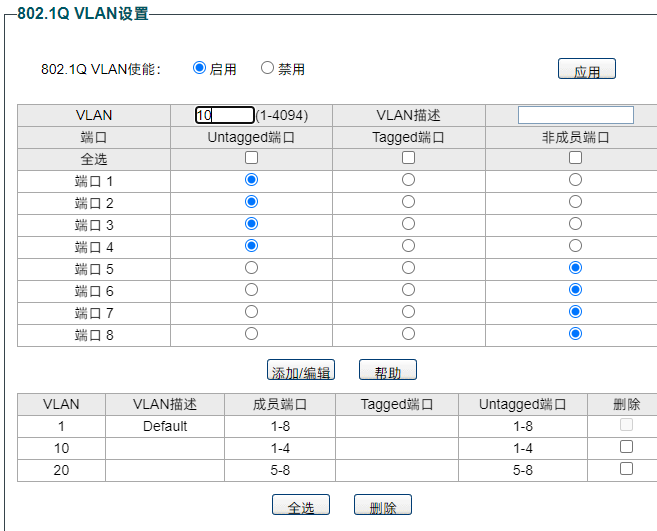Screen dimensions: 657x531
Task: Tick delete checkbox for VLAN 20
Action: 626,468
